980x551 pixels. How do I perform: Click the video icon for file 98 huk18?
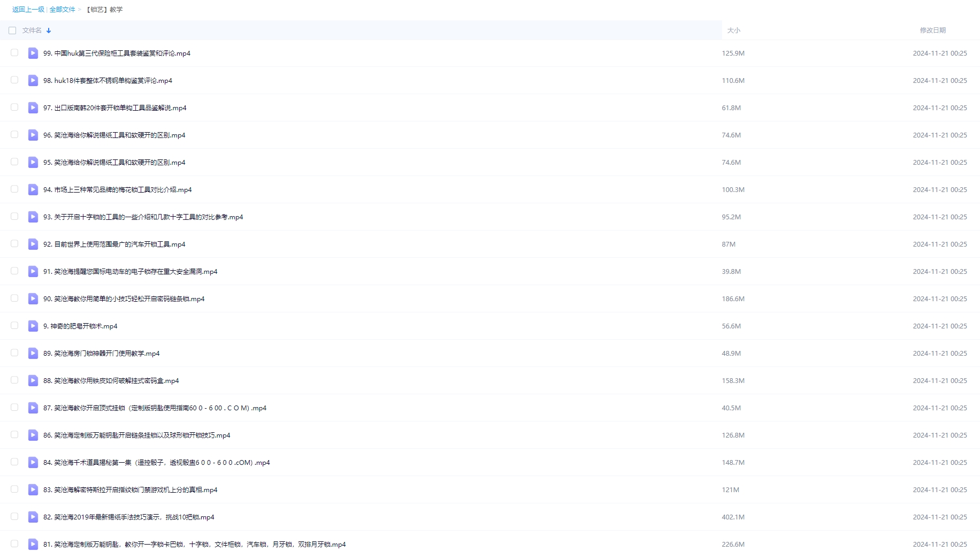[33, 80]
